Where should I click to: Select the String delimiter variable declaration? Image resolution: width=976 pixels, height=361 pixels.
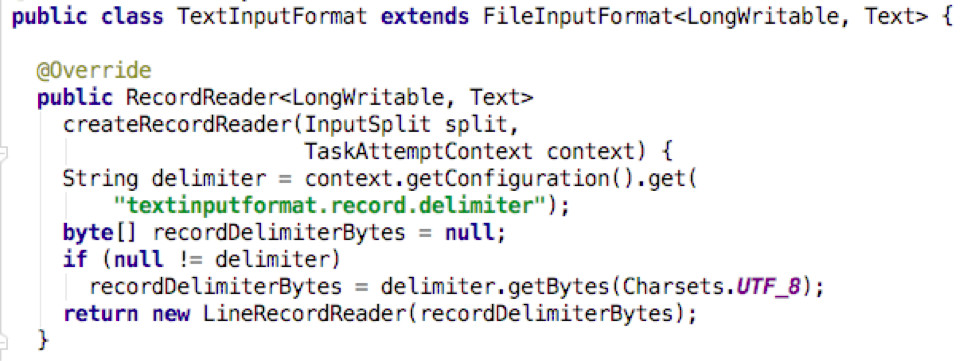point(164,179)
